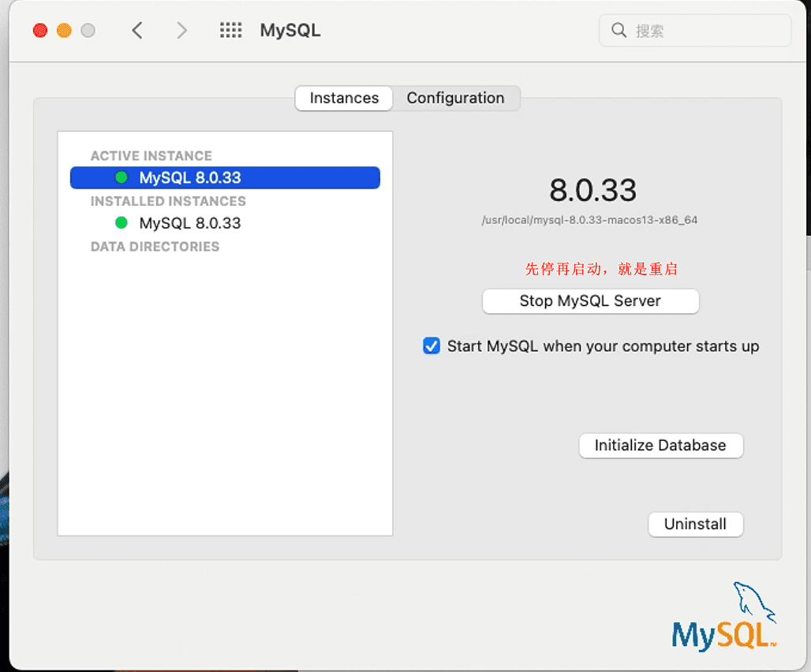
Task: Click the large 8.0.33 version number
Action: tap(592, 190)
